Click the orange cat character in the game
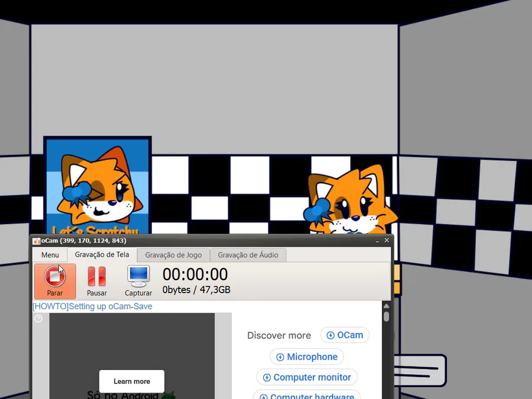The height and width of the screenshot is (399, 532). (349, 200)
